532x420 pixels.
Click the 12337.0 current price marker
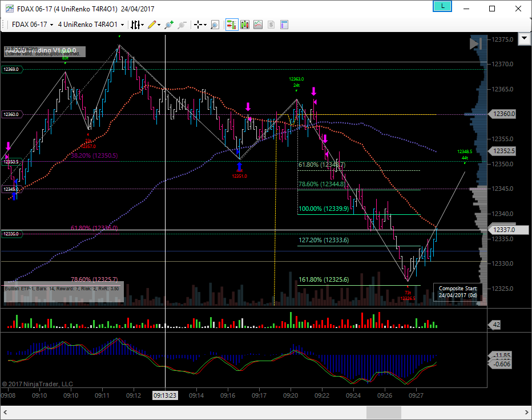[x=508, y=230]
